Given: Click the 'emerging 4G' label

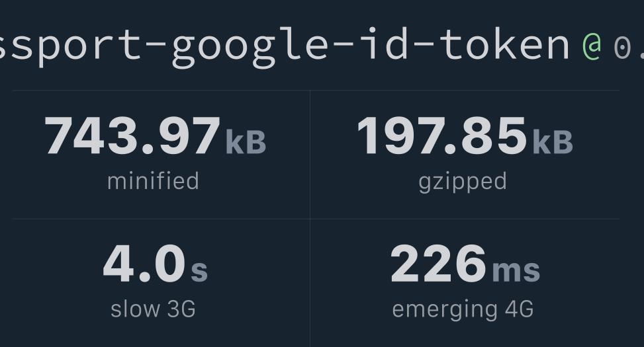Looking at the screenshot, I should [463, 309].
